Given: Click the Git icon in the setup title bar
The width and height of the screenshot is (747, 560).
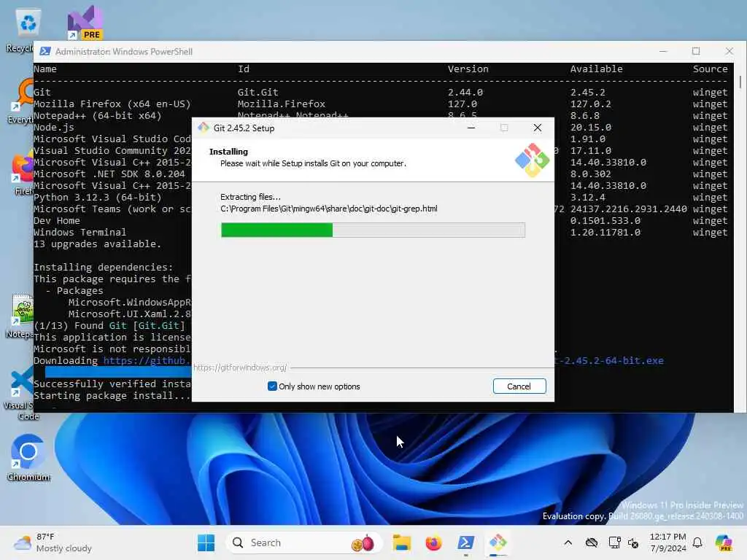Looking at the screenshot, I should (x=204, y=128).
